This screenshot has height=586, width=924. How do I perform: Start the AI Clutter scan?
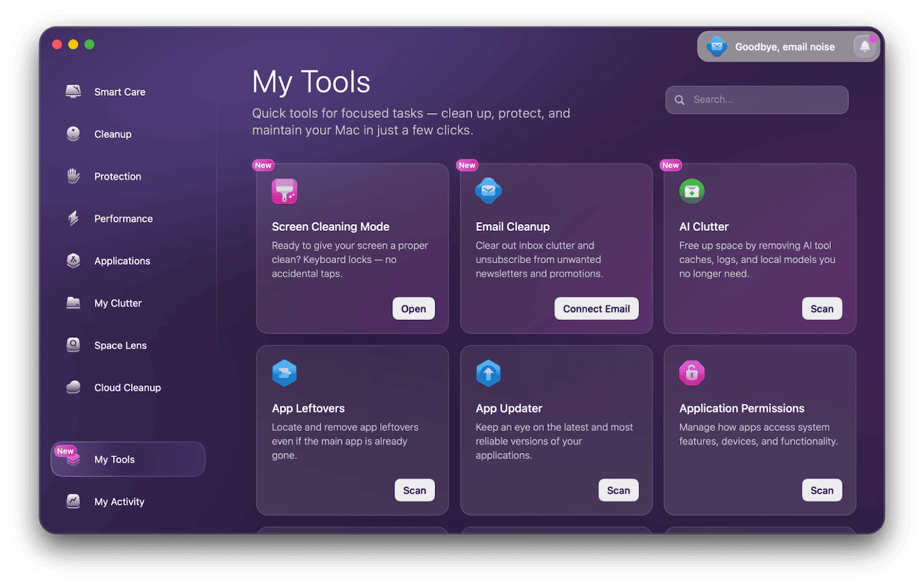(x=822, y=308)
